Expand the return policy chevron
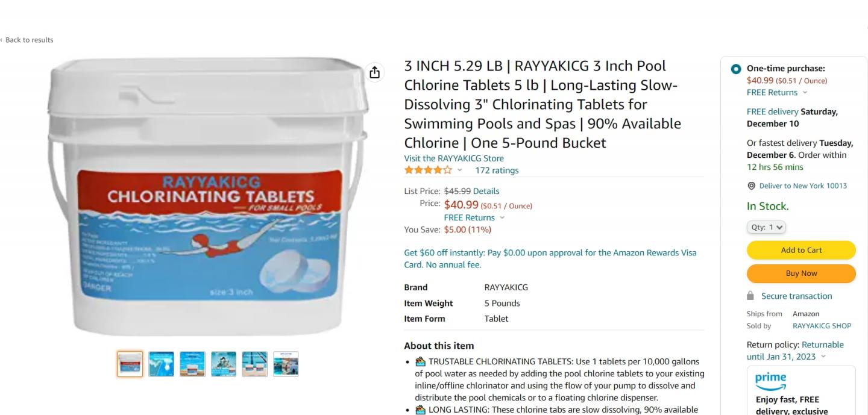The image size is (868, 415). coord(823,357)
